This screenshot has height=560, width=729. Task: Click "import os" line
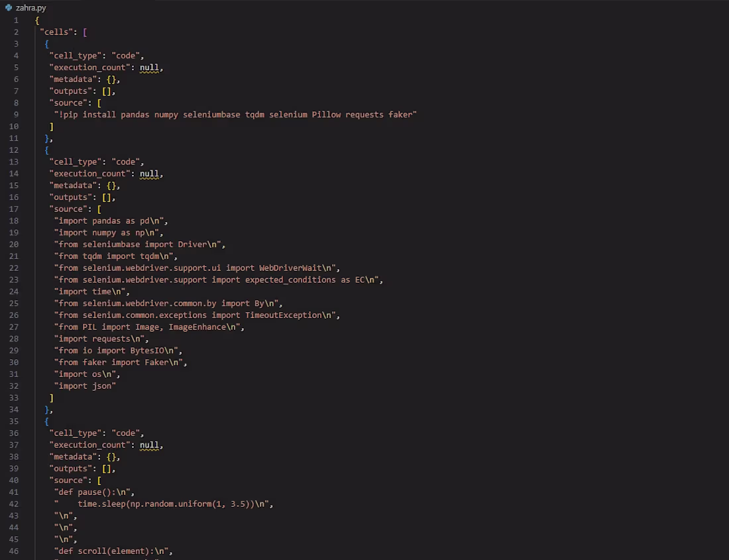(87, 374)
